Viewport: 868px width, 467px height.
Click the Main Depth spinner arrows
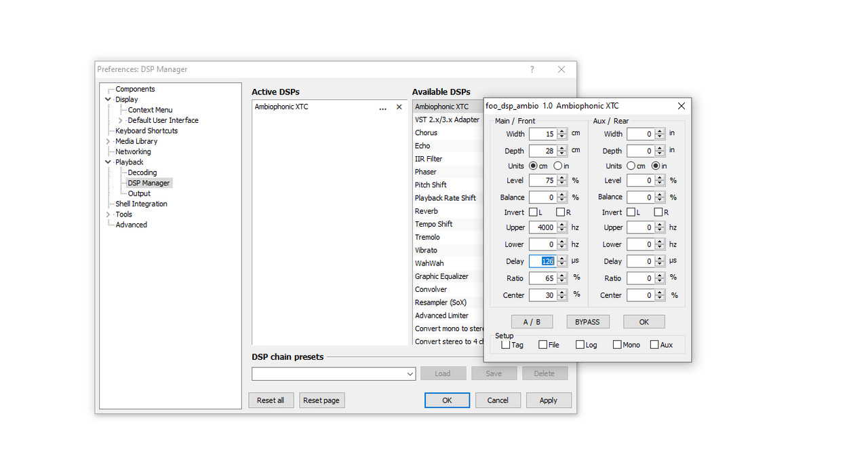click(562, 151)
